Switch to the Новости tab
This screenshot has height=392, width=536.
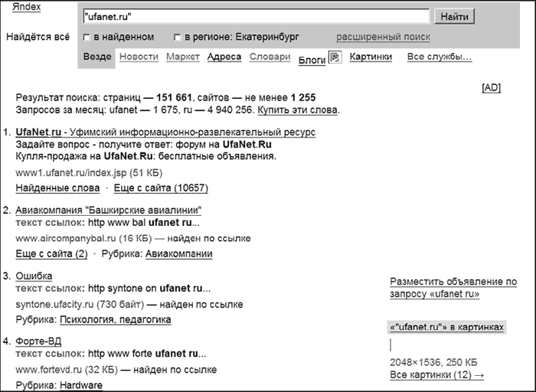139,57
